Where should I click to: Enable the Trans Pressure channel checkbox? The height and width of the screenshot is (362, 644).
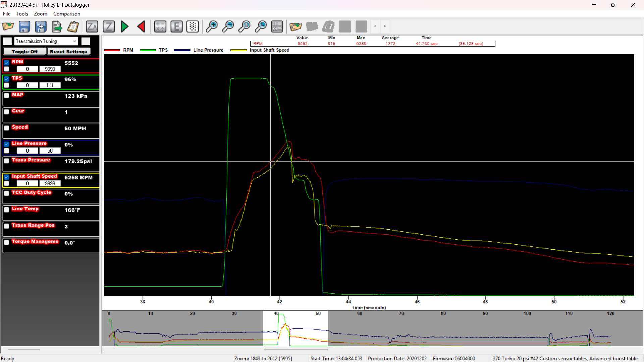click(x=6, y=161)
